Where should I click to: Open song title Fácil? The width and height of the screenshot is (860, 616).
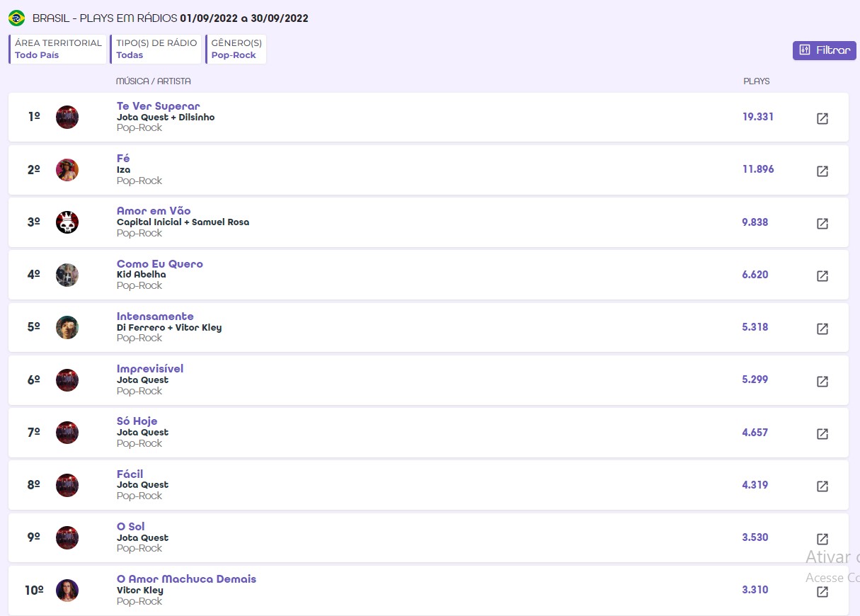coord(130,474)
